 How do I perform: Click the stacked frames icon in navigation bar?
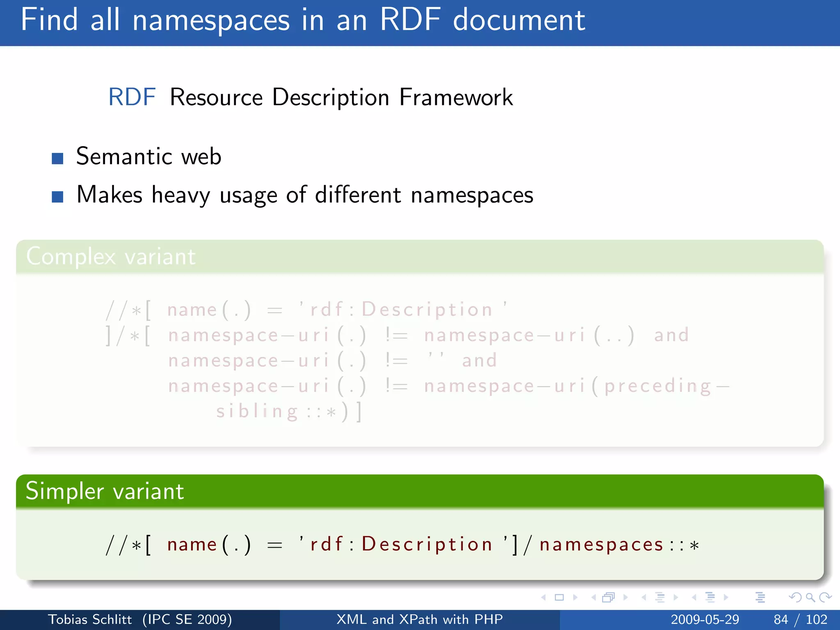point(608,598)
